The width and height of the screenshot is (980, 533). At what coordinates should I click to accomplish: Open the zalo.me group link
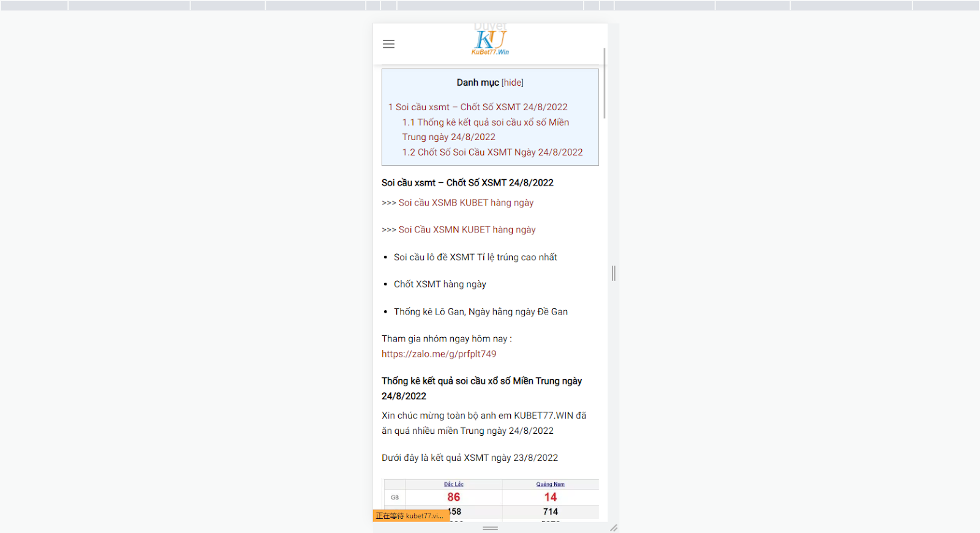tap(439, 354)
